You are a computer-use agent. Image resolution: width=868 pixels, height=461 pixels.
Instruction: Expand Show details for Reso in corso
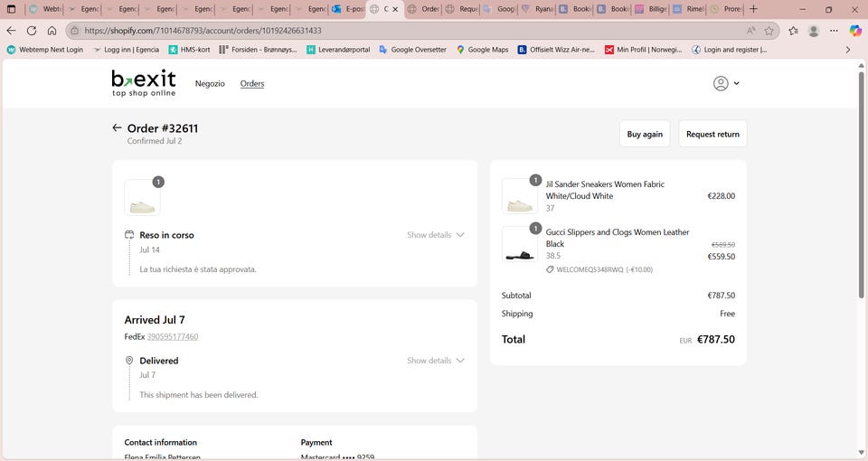point(435,235)
